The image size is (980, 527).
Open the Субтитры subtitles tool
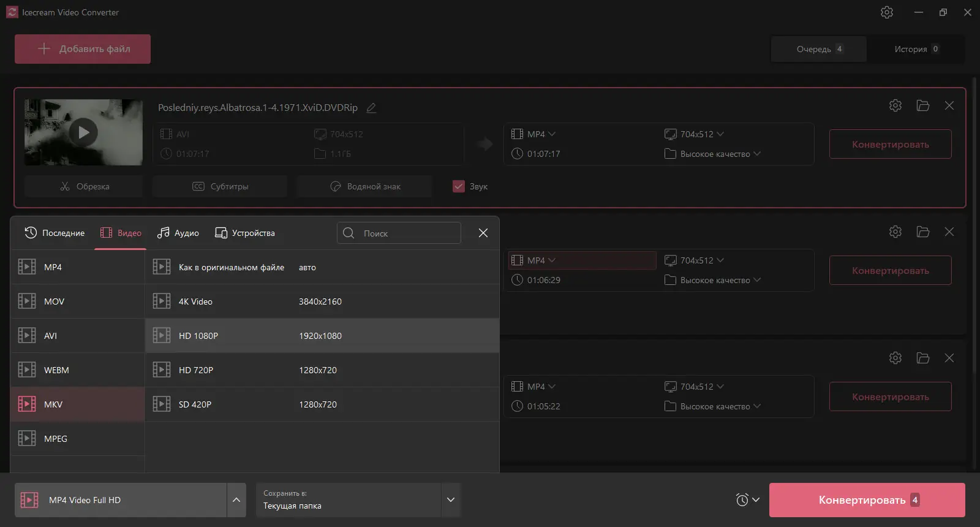pyautogui.click(x=220, y=186)
